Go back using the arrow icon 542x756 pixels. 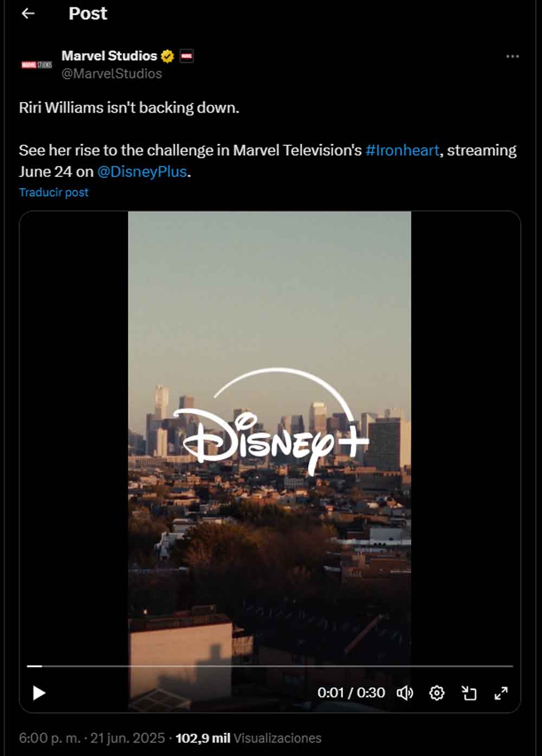coord(28,14)
